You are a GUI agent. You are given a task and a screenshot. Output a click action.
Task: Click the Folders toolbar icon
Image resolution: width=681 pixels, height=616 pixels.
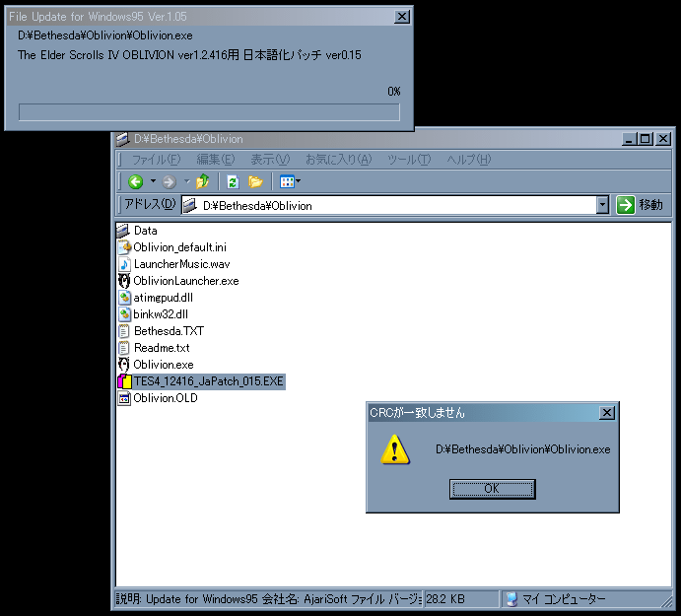coord(255,181)
